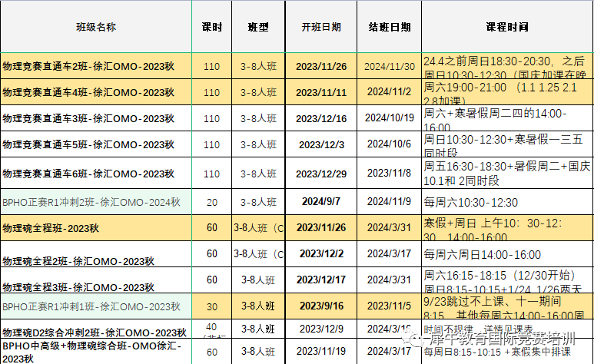Click schedule cell 周五16:30-18:30+暑假周二+国庆
Image resolution: width=594 pixels, height=364 pixels.
point(507,173)
